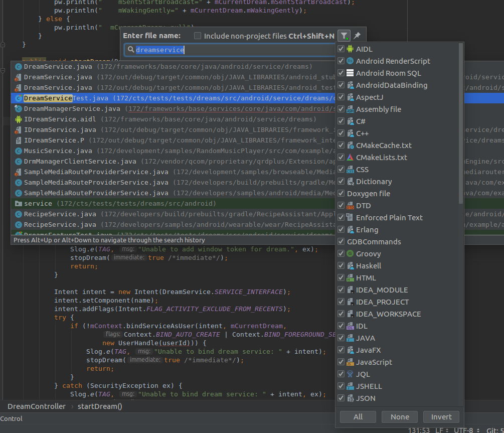Uncheck the Haskell checkbox

pyautogui.click(x=341, y=266)
